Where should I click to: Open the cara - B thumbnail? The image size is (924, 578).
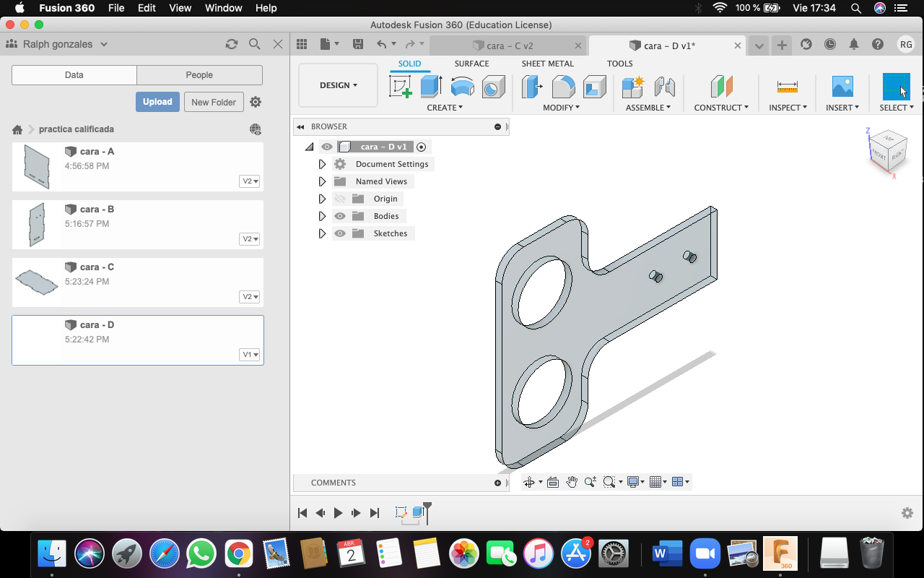coord(35,224)
